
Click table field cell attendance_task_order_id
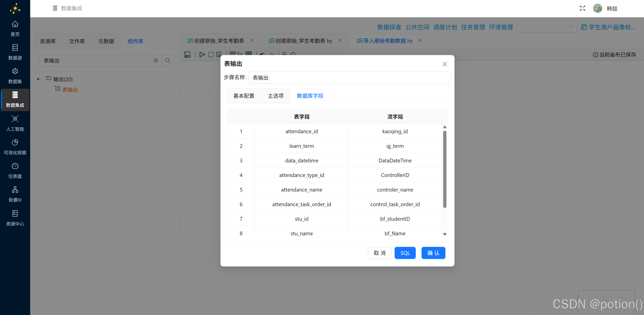pyautogui.click(x=301, y=204)
